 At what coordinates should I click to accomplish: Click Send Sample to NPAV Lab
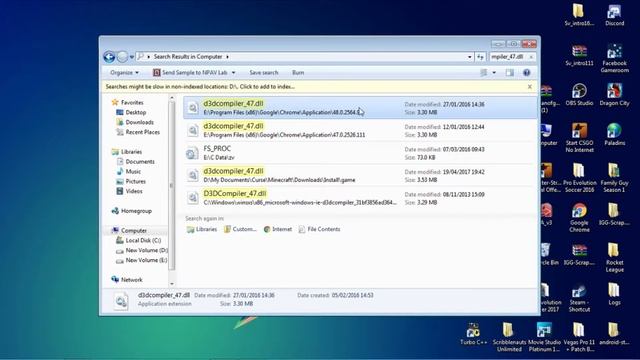point(190,73)
